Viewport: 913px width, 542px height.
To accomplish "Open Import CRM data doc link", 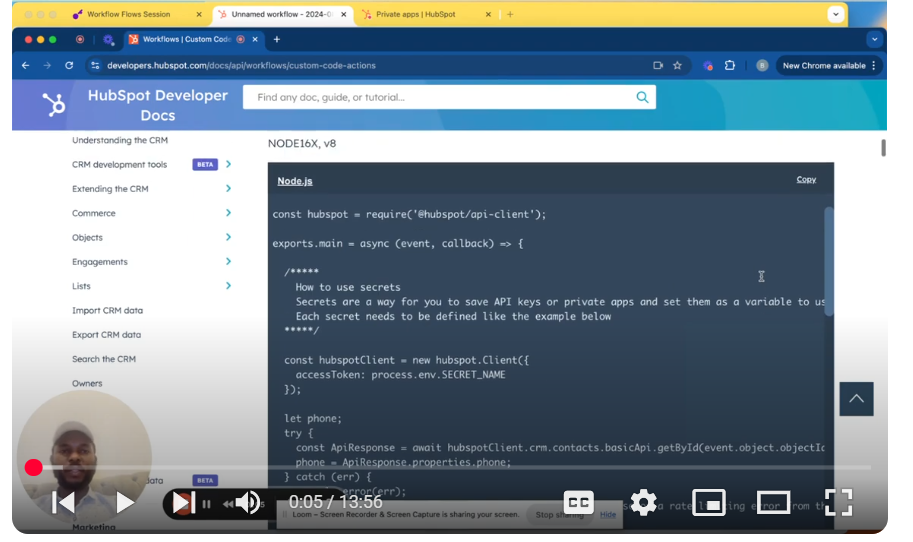I will tap(107, 310).
